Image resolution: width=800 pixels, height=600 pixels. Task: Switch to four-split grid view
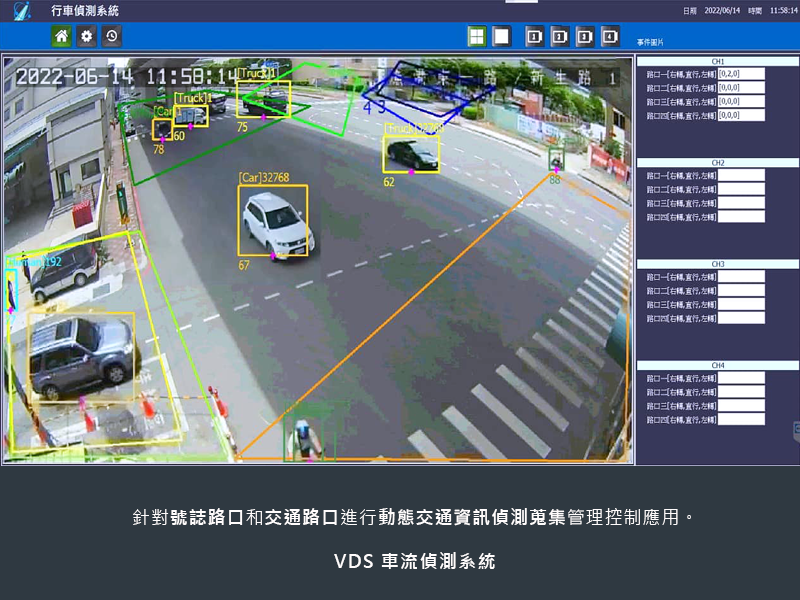pyautogui.click(x=477, y=36)
